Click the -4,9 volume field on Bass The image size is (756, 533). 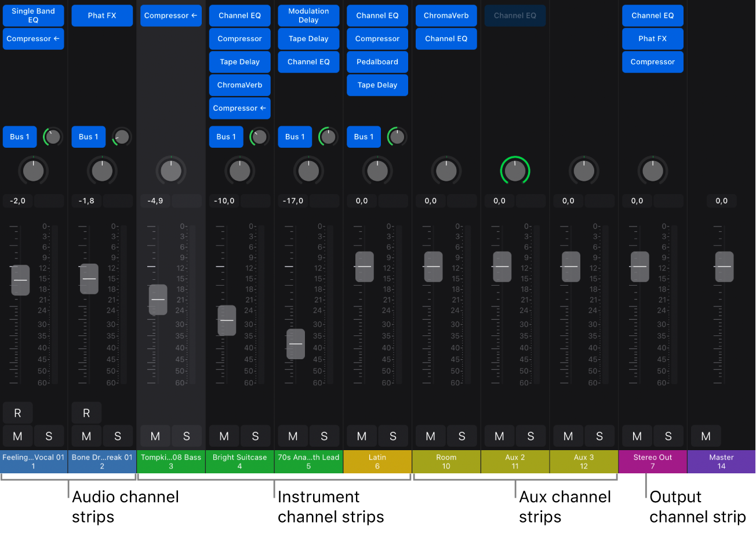point(155,201)
